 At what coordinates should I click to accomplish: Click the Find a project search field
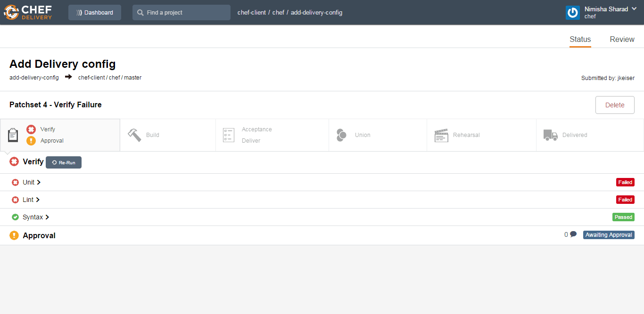click(182, 13)
